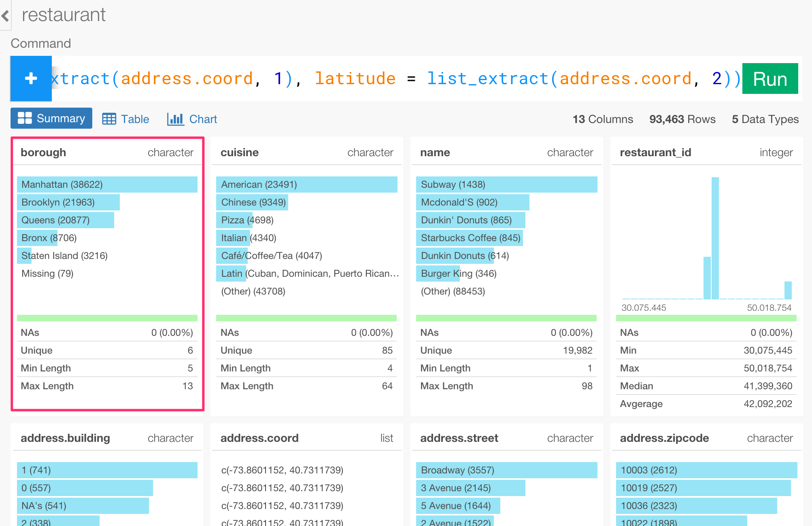
Task: Click the 1 (741) building bar
Action: [107, 470]
